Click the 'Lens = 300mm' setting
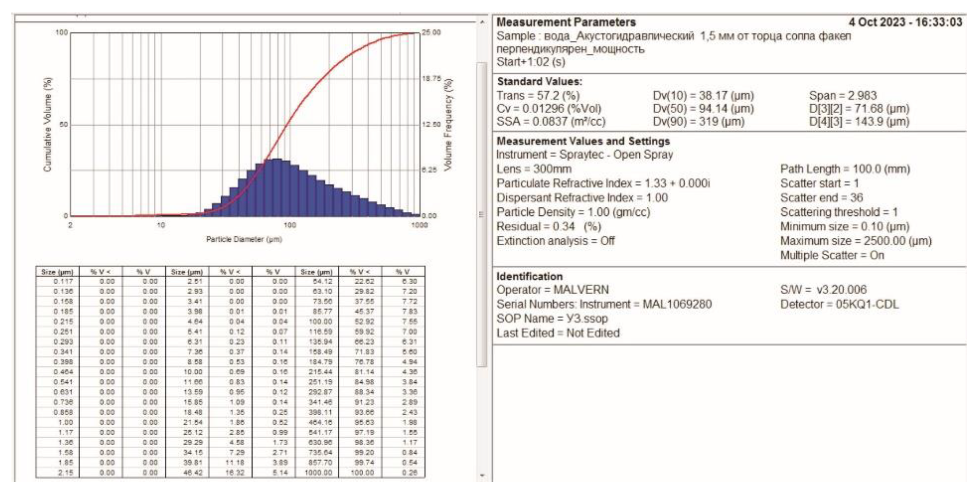This screenshot has height=495, width=980. tap(533, 169)
